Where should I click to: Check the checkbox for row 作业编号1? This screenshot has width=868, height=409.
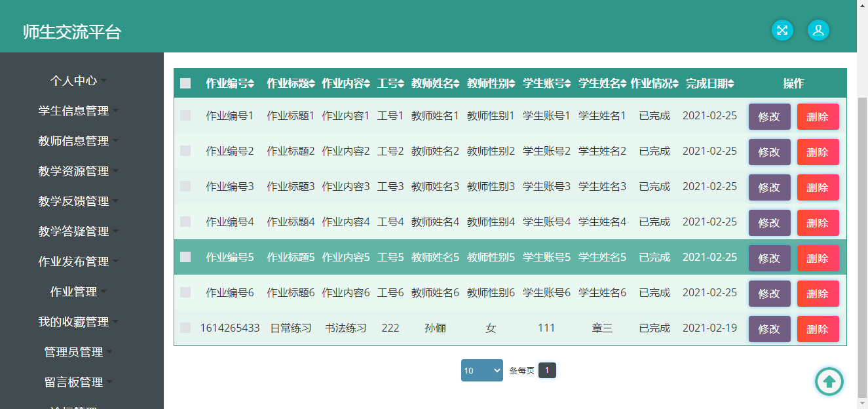pos(185,115)
